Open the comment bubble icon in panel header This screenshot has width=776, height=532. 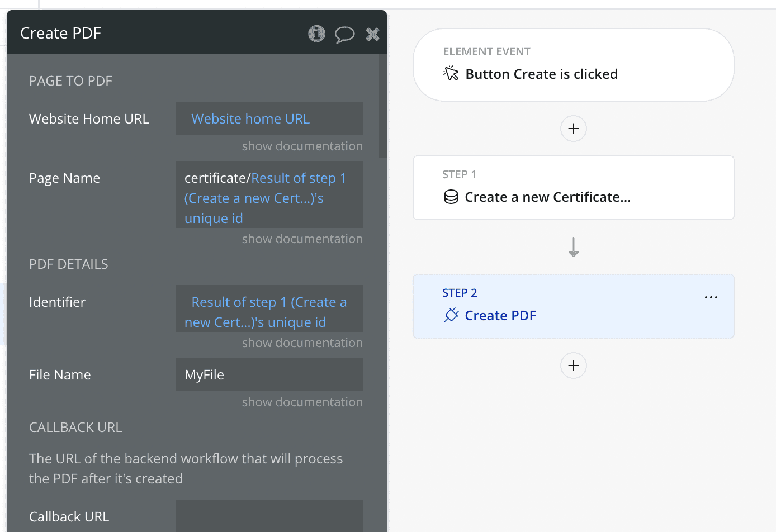tap(344, 34)
